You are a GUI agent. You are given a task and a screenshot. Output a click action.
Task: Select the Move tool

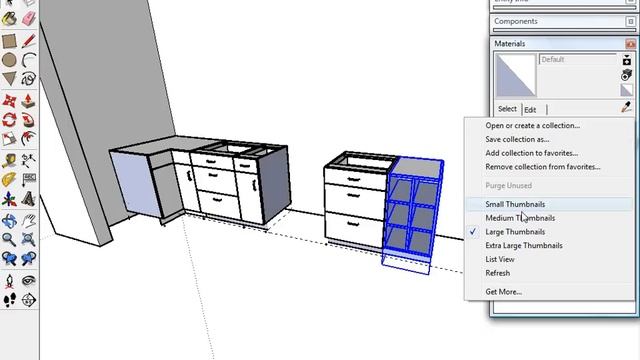coord(9,101)
